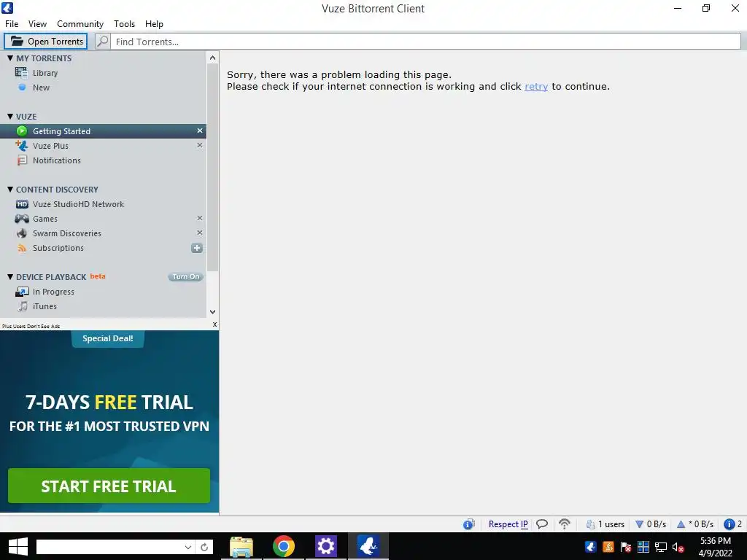Click the status bar info share icon
This screenshot has height=560, width=747.
469,524
